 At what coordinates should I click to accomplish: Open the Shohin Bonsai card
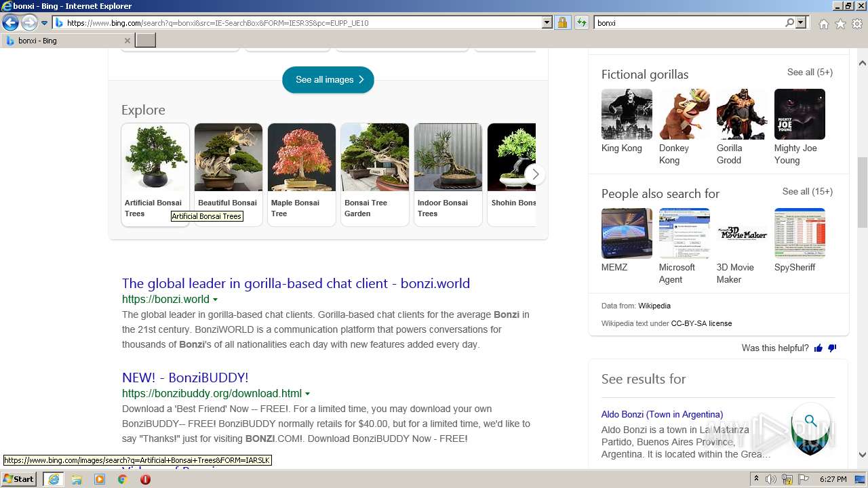coord(511,174)
